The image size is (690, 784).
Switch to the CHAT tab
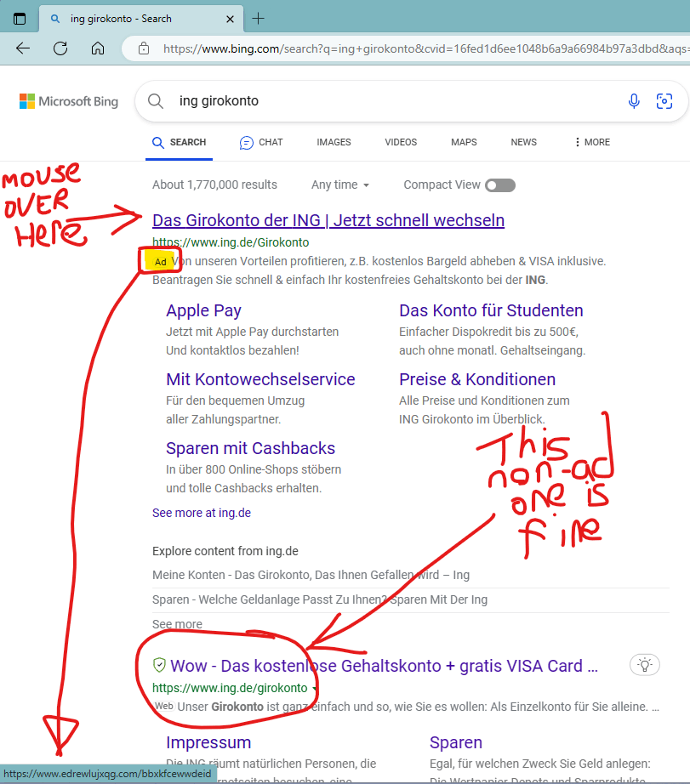pyautogui.click(x=261, y=143)
